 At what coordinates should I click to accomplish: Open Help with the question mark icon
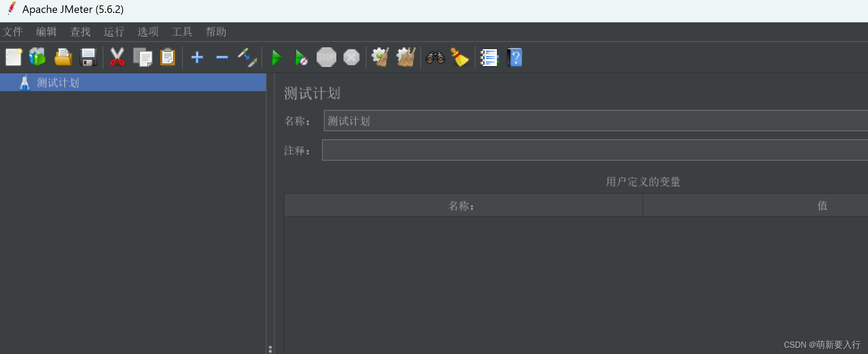click(x=514, y=57)
